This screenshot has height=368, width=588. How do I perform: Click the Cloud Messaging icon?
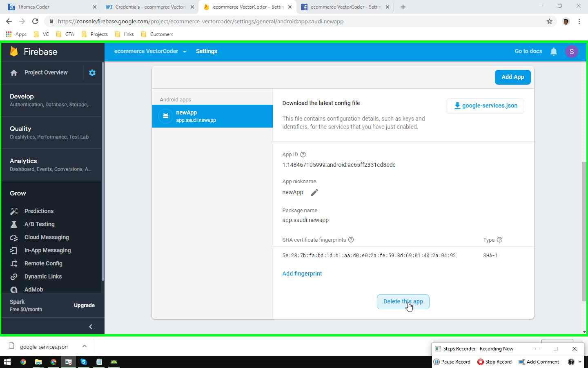pyautogui.click(x=14, y=237)
